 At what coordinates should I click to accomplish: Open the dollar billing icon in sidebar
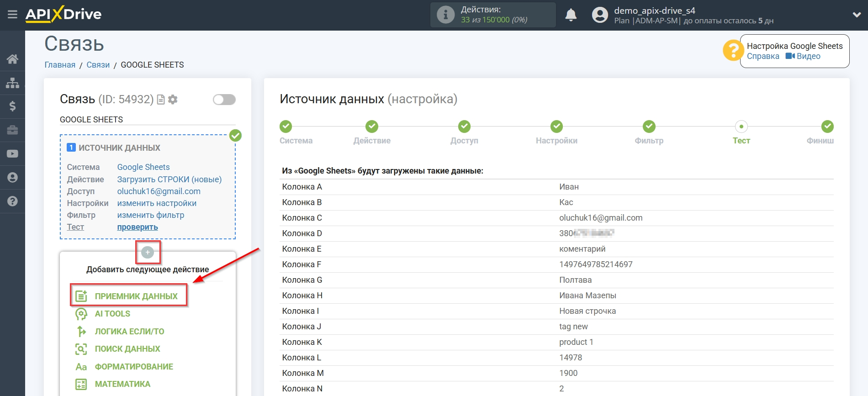[12, 106]
